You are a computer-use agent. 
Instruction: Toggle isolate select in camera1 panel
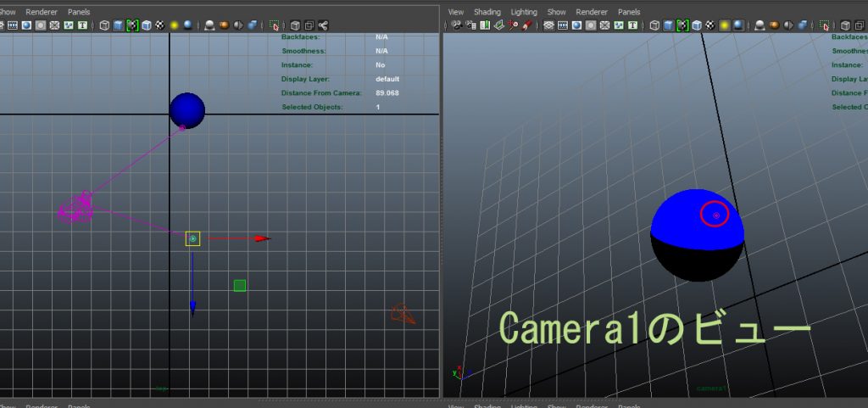coord(825,25)
